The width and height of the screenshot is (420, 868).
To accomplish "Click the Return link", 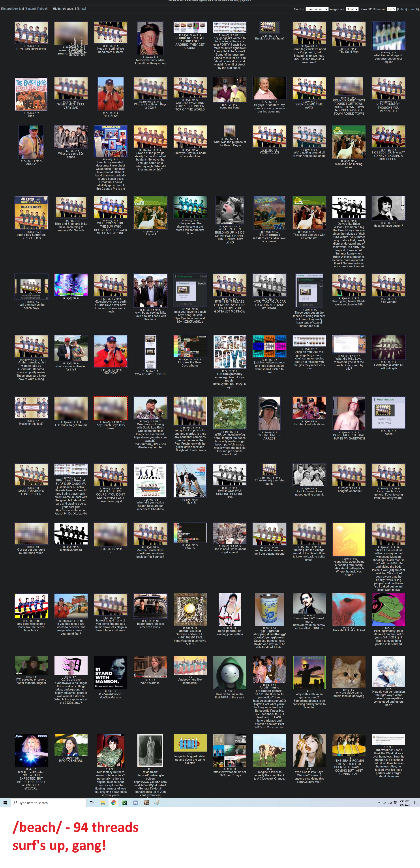I will (6, 9).
